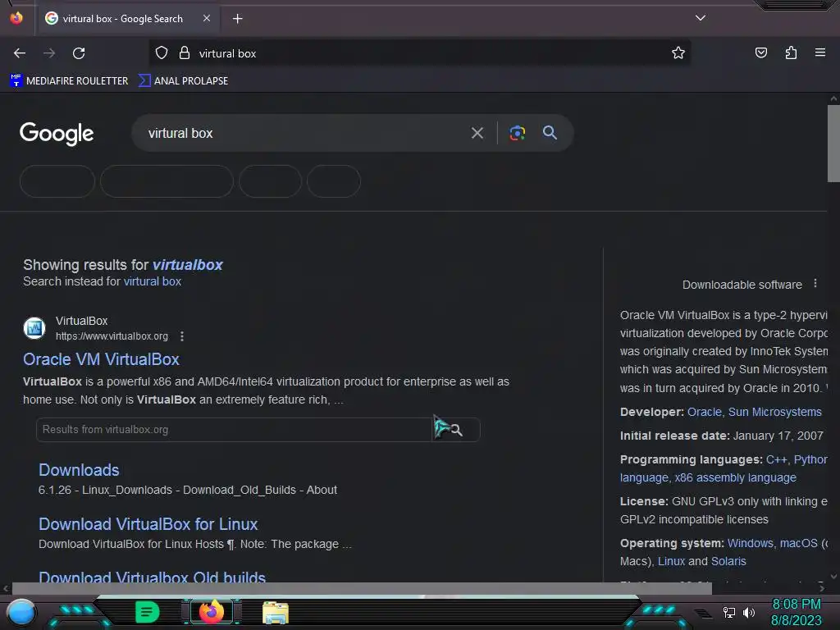
Task: Open File Explorer from the taskbar
Action: [276, 613]
